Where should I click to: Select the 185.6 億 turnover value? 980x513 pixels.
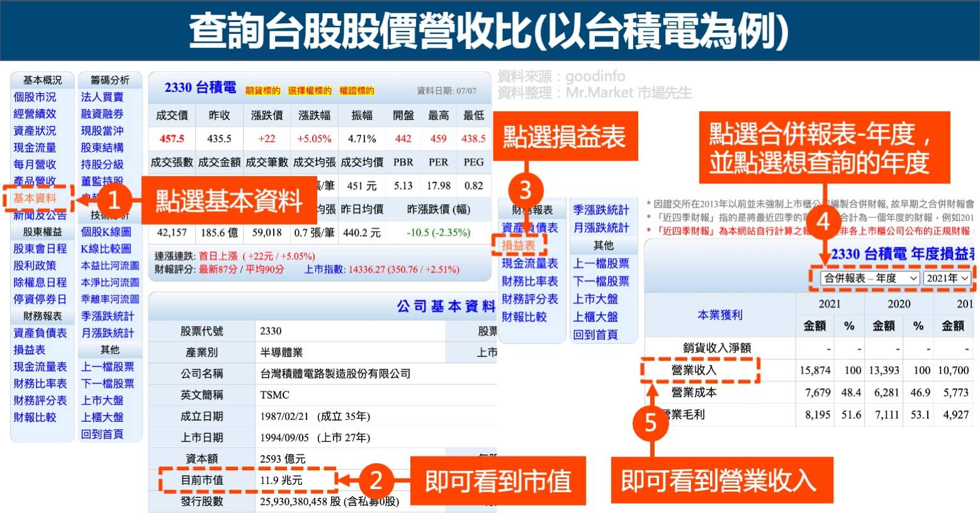[219, 232]
